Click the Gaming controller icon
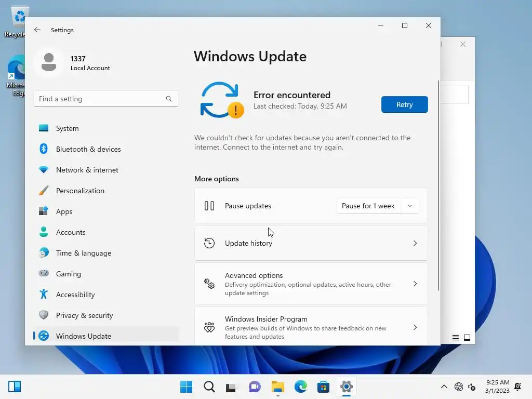The width and height of the screenshot is (532, 399). (x=44, y=273)
